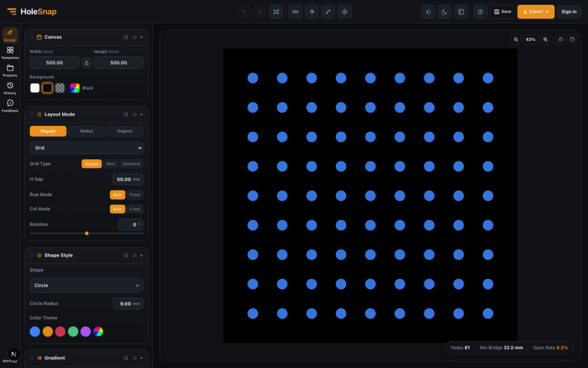Screen dimensions: 588x368
Task: Click the fit-to-screen frame icon
Action: pyautogui.click(x=276, y=11)
